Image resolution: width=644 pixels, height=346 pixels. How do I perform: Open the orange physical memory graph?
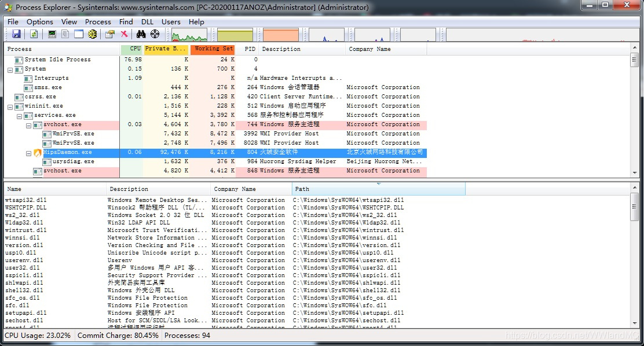[x=281, y=35]
